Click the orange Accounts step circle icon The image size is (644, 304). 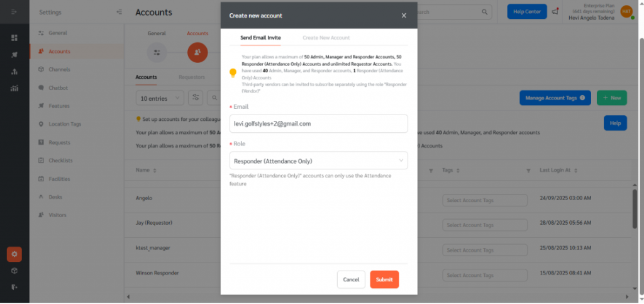pos(197,52)
